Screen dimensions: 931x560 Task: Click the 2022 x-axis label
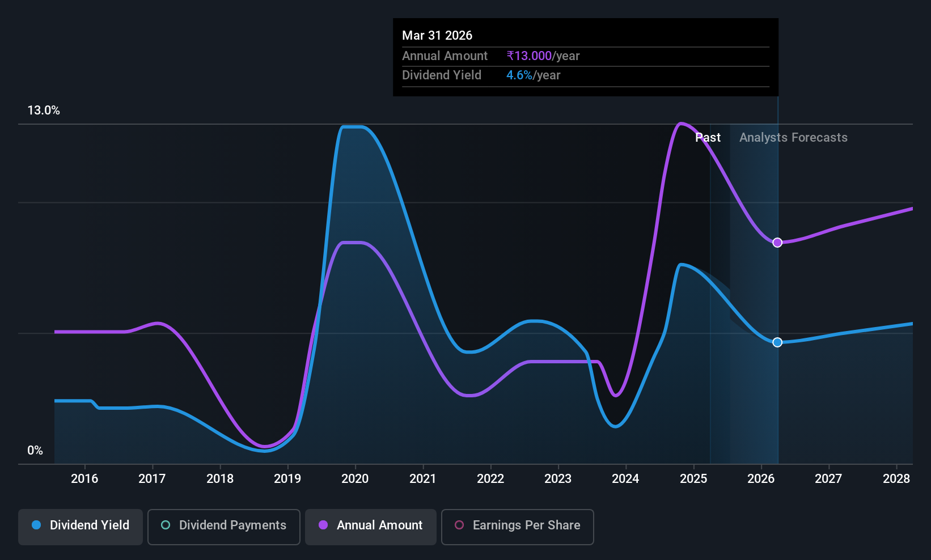[490, 479]
